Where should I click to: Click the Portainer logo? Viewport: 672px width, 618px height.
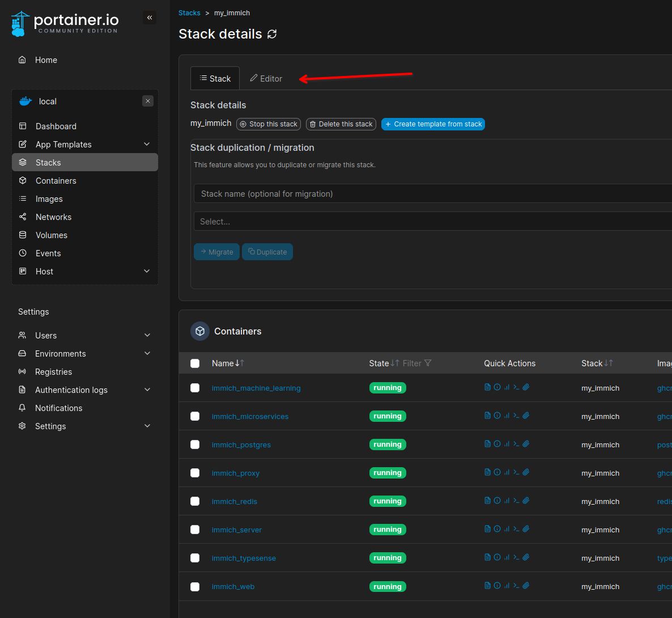pyautogui.click(x=65, y=24)
